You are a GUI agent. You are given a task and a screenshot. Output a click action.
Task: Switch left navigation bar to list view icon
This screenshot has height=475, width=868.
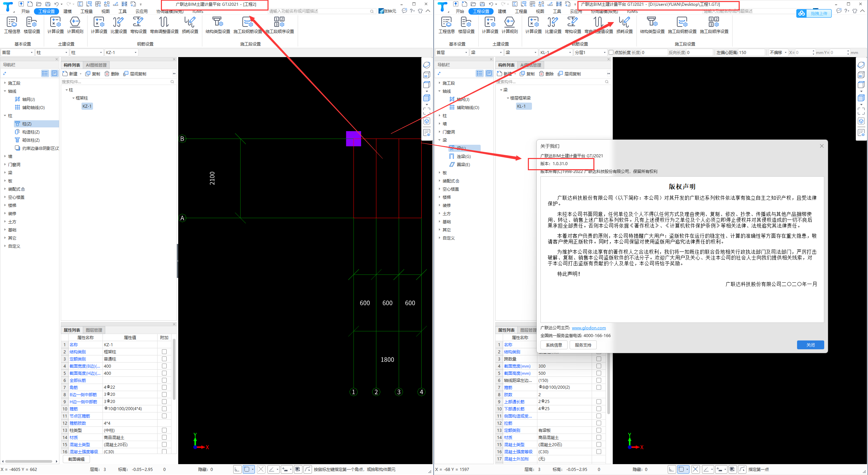point(45,73)
